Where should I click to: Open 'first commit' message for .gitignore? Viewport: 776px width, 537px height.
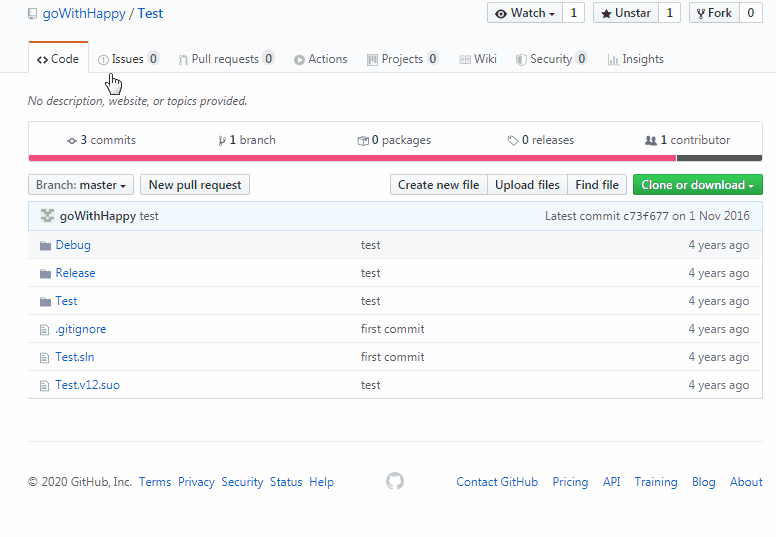pyautogui.click(x=392, y=329)
